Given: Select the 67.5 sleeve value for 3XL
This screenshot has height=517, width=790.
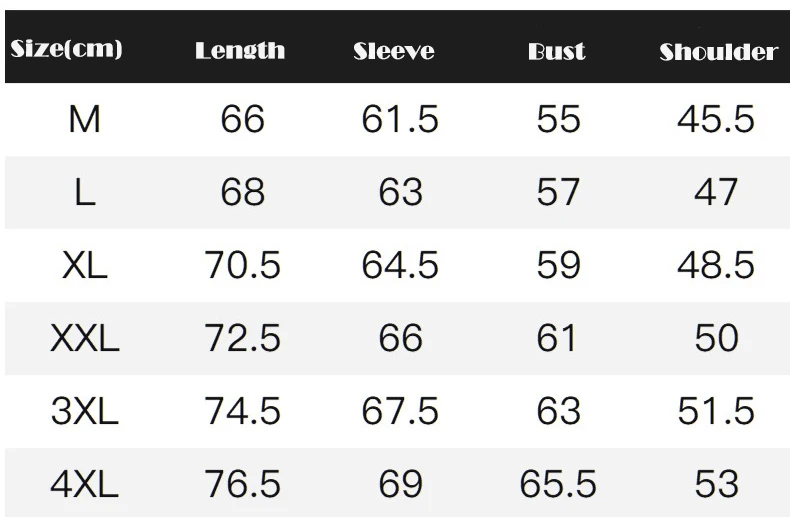Looking at the screenshot, I should [400, 411].
